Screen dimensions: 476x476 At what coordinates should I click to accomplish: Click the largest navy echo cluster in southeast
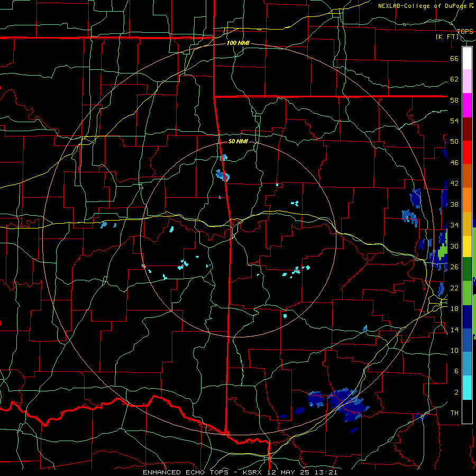[347, 404]
